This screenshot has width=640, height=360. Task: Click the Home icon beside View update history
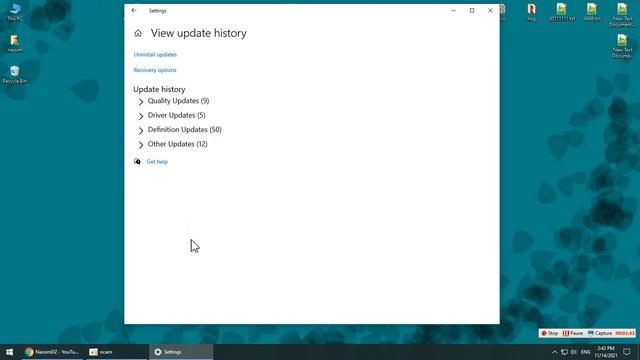pyautogui.click(x=138, y=33)
